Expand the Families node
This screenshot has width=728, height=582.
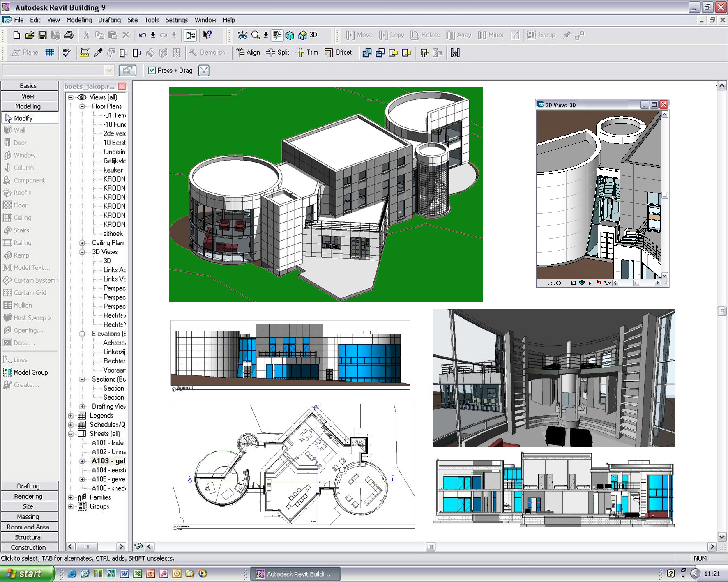[x=71, y=497]
